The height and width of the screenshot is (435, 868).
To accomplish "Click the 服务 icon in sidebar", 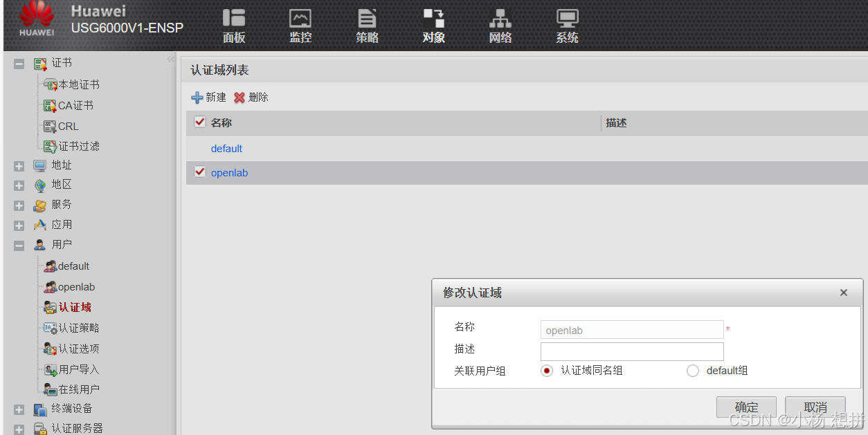I will coord(40,205).
